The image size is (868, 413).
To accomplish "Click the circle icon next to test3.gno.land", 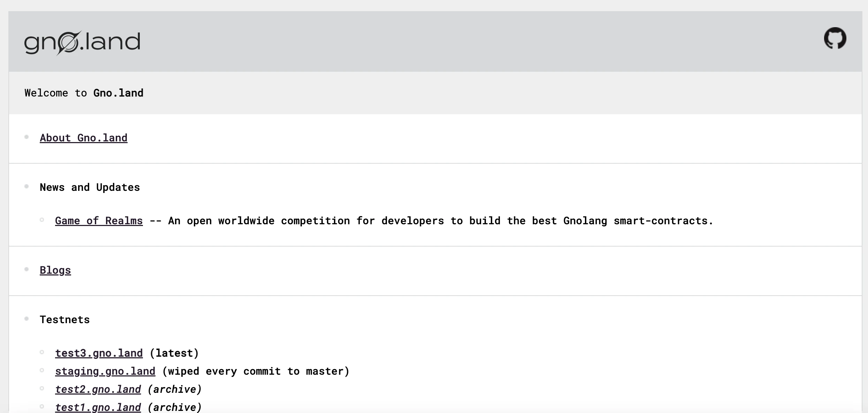I will 44,352.
